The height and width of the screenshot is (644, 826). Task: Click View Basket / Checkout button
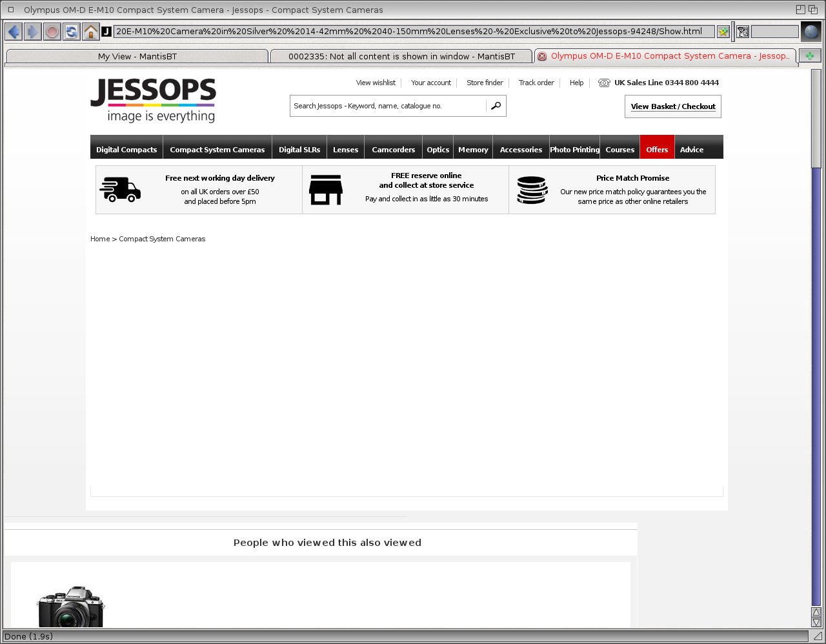672,106
